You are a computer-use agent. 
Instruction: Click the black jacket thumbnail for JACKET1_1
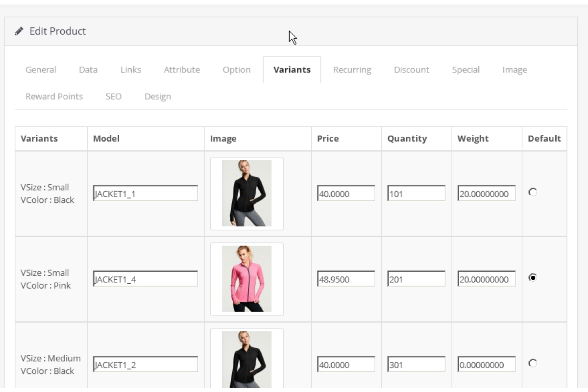coord(246,194)
